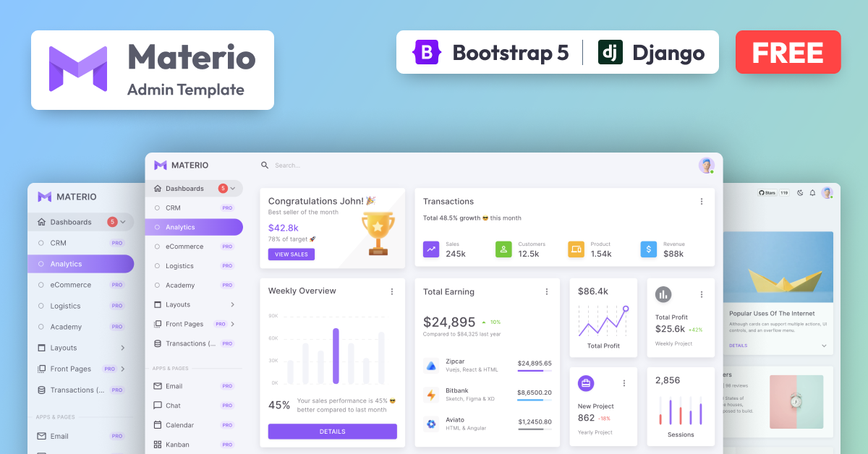
Task: Open the Total Earning three-dot menu
Action: pos(547,291)
